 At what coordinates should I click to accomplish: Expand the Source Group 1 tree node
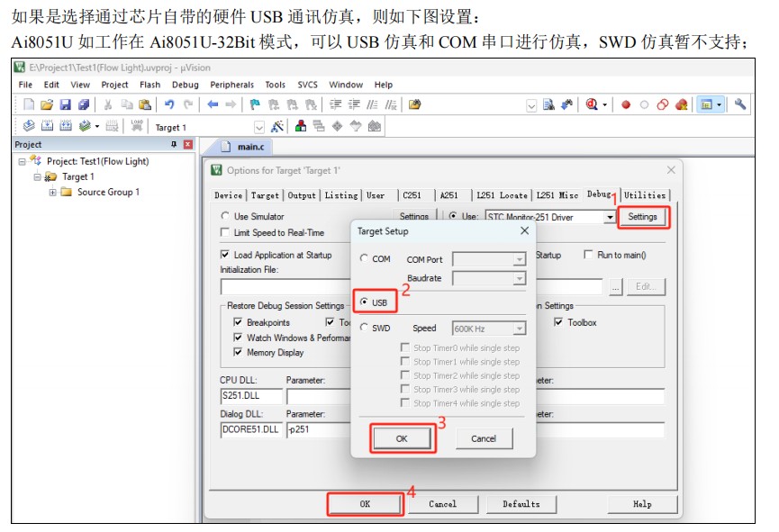[53, 193]
